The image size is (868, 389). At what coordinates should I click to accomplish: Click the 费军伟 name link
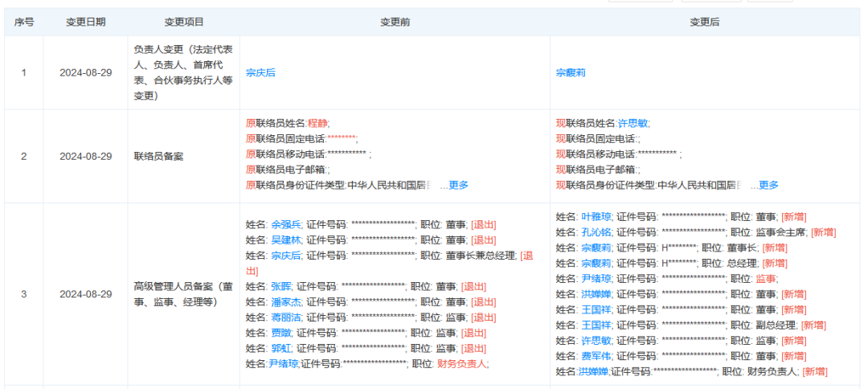(x=596, y=355)
